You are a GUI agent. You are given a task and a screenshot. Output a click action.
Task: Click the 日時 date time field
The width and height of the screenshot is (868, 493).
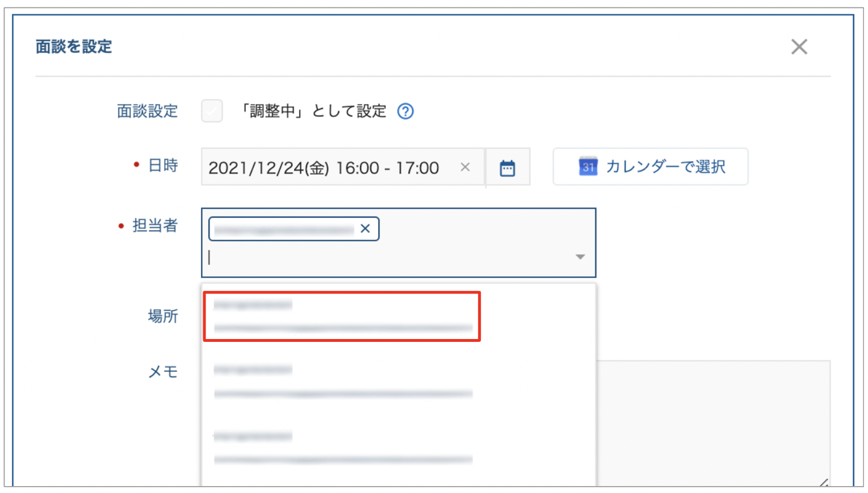tap(343, 167)
